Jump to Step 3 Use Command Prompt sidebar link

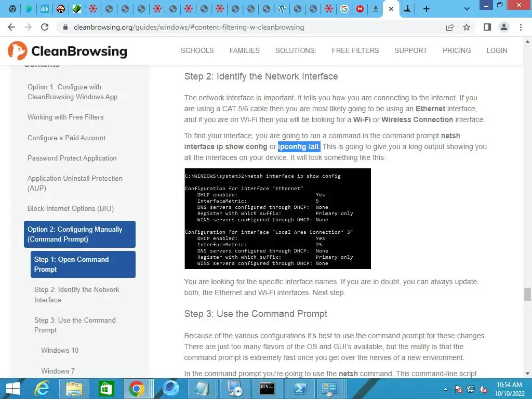pyautogui.click(x=75, y=325)
